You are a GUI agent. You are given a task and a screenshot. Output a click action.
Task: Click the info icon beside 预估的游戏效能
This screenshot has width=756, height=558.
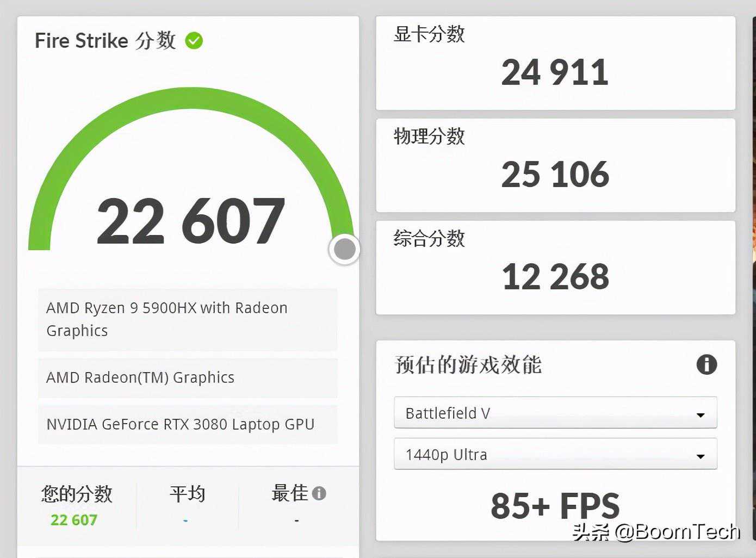[706, 364]
